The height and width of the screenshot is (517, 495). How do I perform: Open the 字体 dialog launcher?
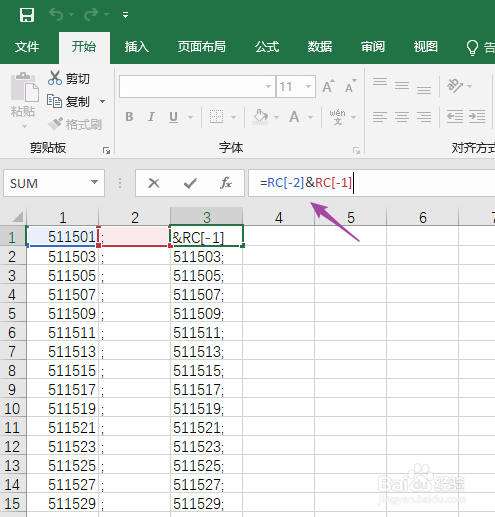tap(357, 151)
